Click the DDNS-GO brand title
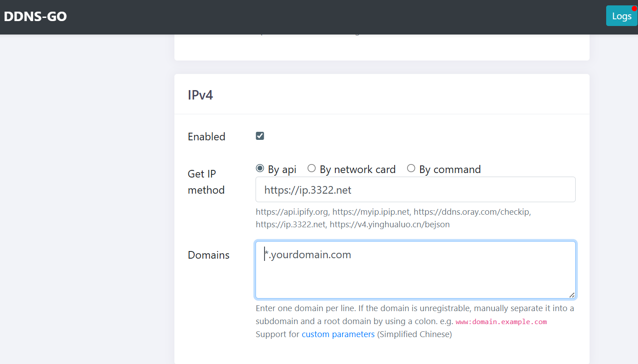The width and height of the screenshot is (638, 364). pos(35,17)
